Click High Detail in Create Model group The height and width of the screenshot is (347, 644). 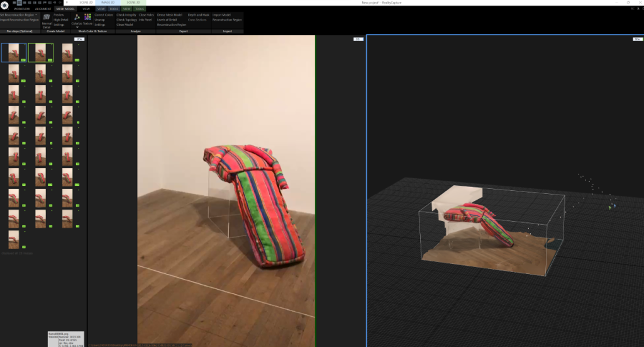(61, 20)
